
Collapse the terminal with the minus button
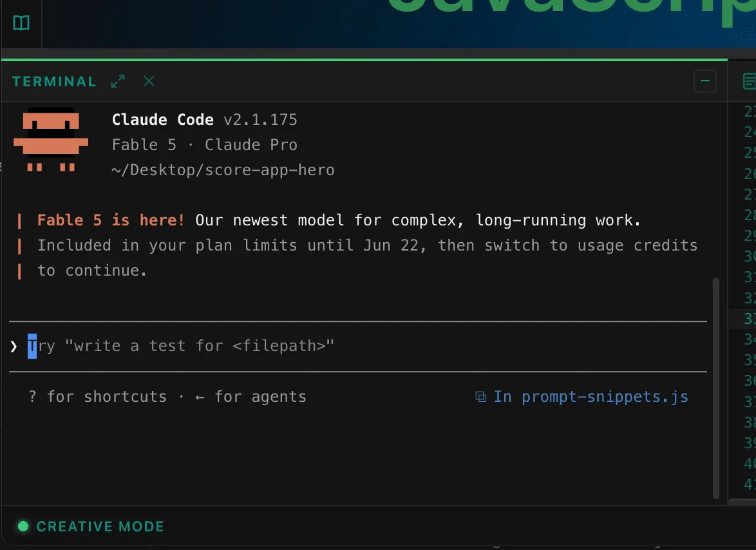pos(705,81)
